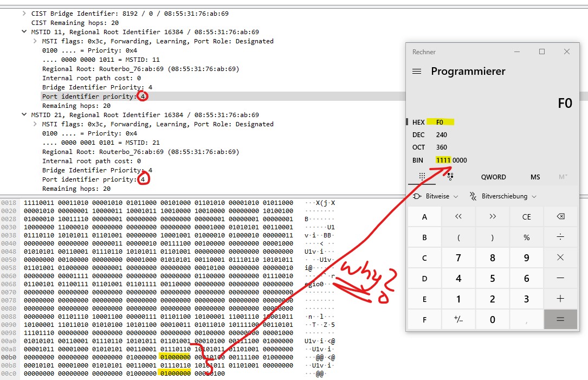
Task: Click the number 8 key
Action: pos(493,258)
